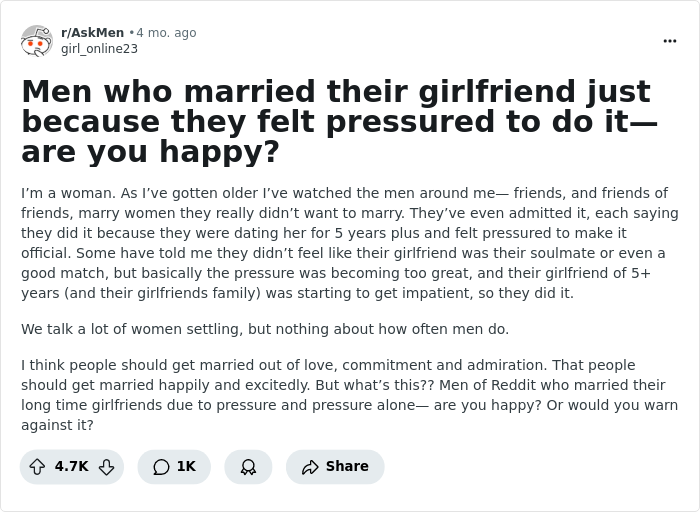The width and height of the screenshot is (700, 512).
Task: Downvote the post with the down arrow
Action: [x=106, y=467]
